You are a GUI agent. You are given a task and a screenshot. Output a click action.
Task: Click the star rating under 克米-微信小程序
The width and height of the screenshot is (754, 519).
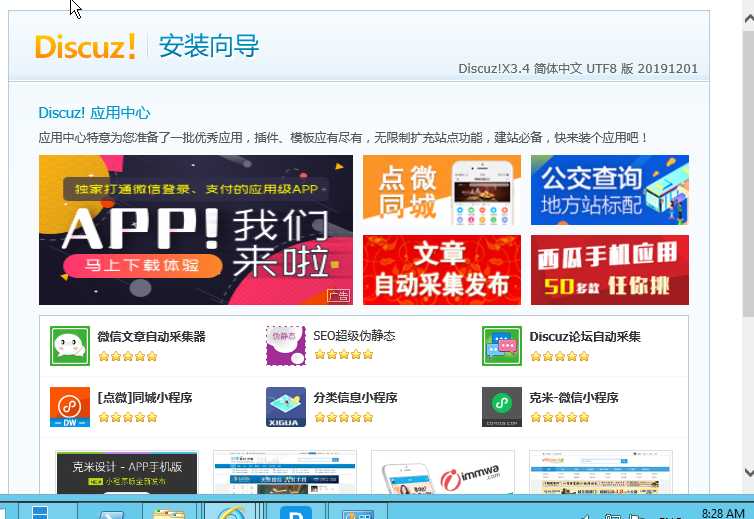click(560, 418)
